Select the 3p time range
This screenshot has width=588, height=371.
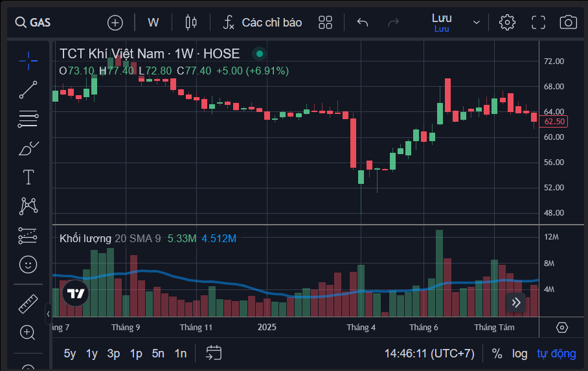(x=113, y=354)
